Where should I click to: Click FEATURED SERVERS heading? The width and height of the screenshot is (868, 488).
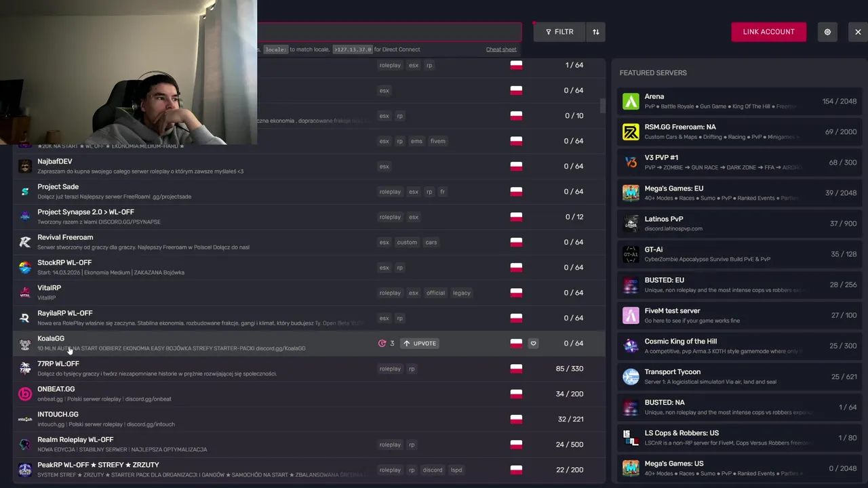pyautogui.click(x=653, y=73)
